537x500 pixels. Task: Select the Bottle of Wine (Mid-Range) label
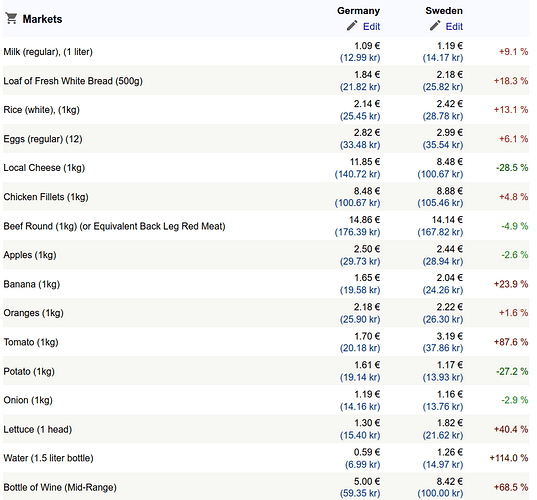[60, 487]
